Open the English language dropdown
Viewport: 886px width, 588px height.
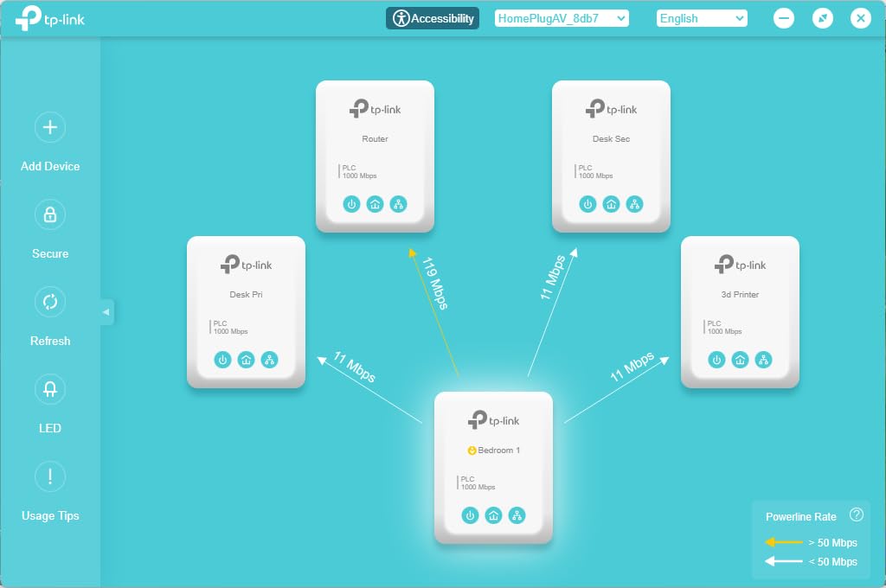coord(702,18)
